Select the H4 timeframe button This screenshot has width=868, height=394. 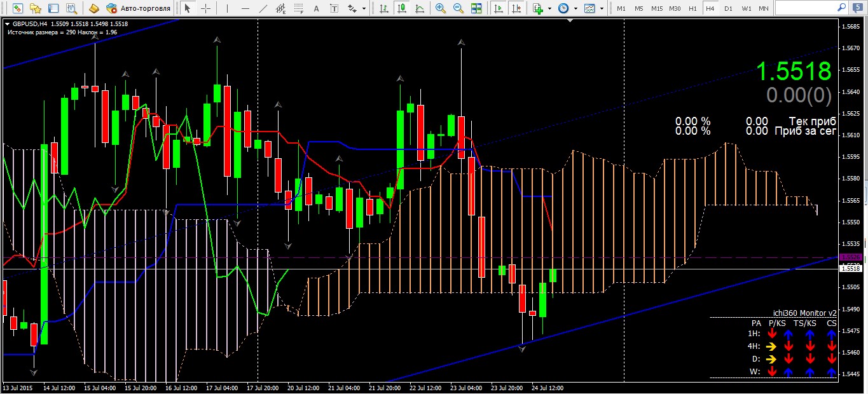(x=710, y=8)
